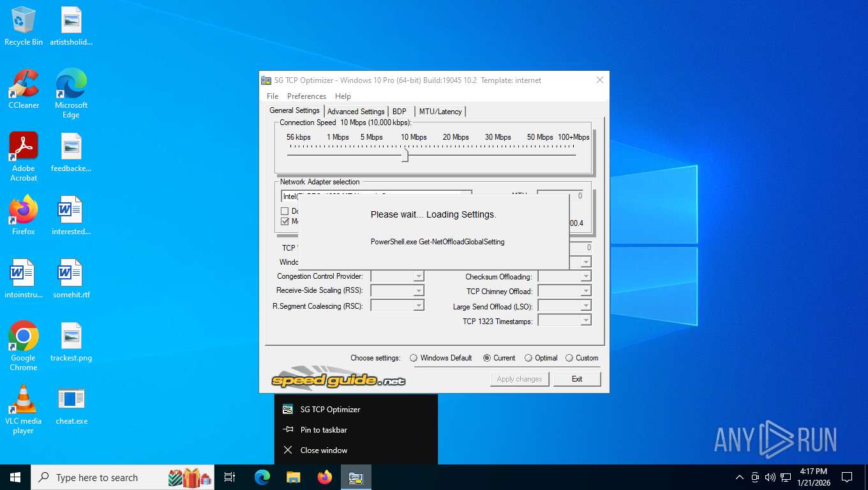Screen dimensions: 868x490
Task: Switch to the MTU/Latency tab
Action: pyautogui.click(x=440, y=112)
